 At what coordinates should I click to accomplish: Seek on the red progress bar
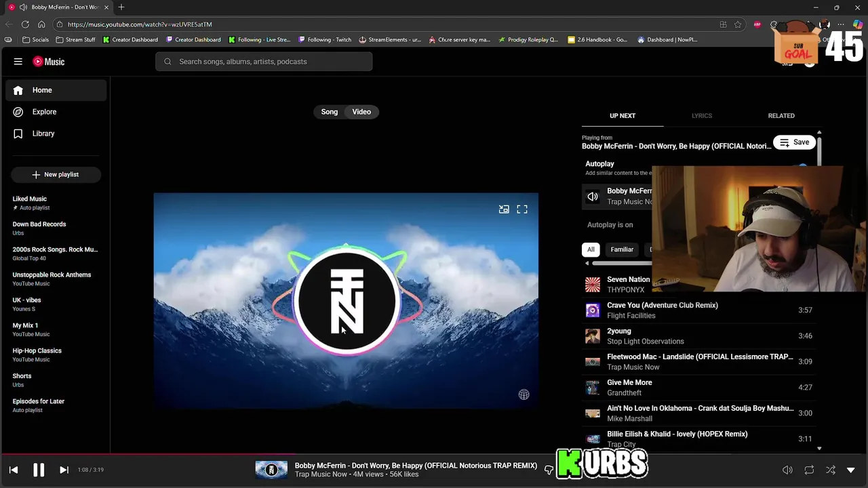pyautogui.click(x=148, y=454)
